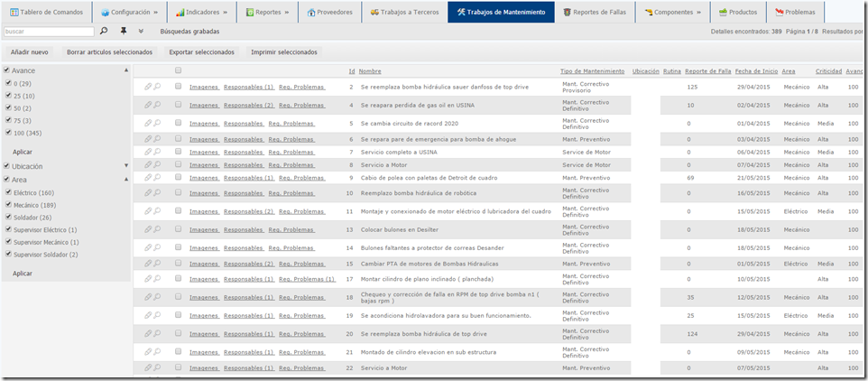868x381 pixels.
Task: Uncheck the Eléctrico (160) area filter
Action: coord(8,192)
